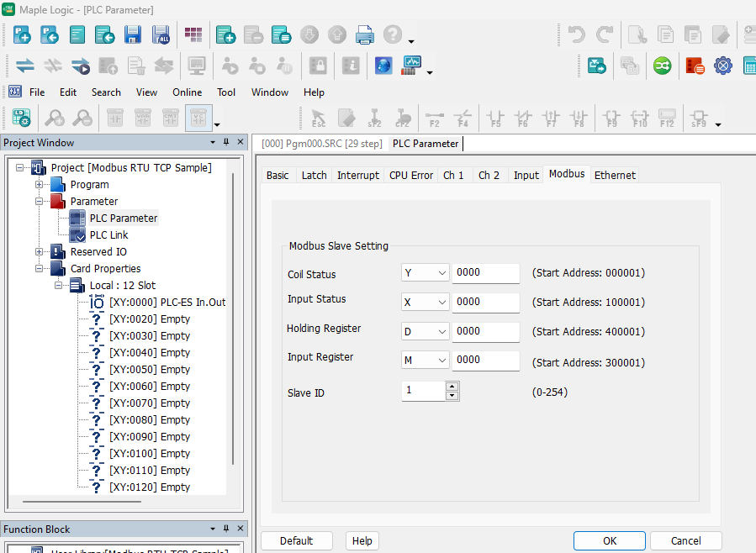Click the blue floppy Save icon

tap(133, 34)
